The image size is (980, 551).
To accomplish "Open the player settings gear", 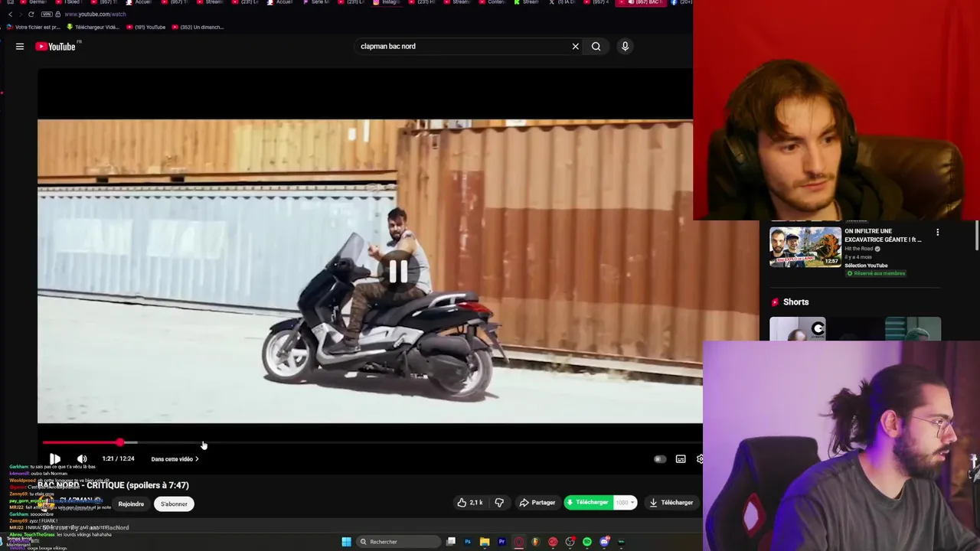I will pos(699,459).
